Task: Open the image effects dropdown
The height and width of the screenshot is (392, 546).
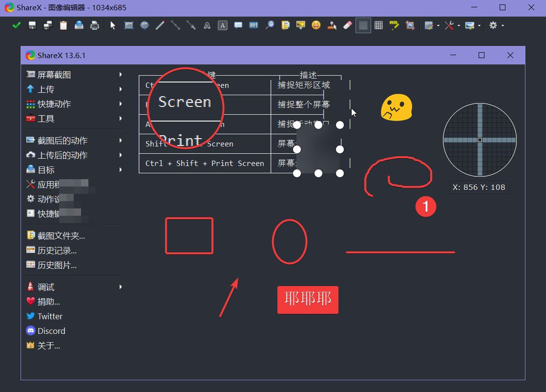Action: pos(473,25)
